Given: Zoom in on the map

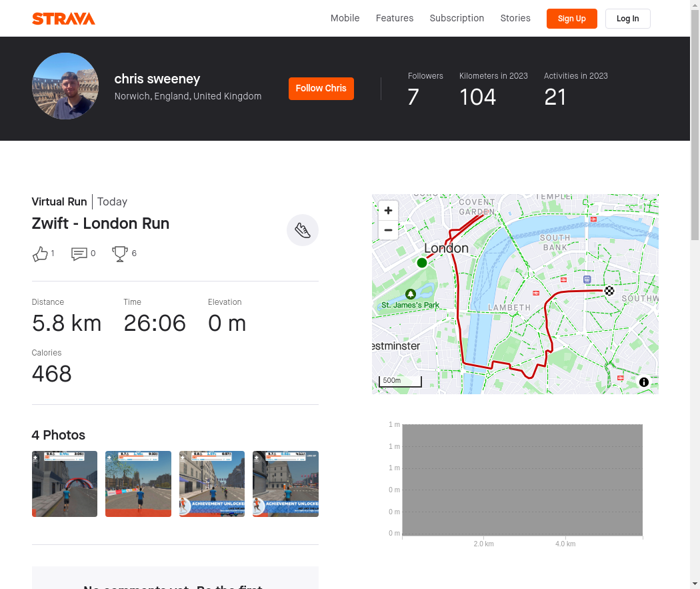Looking at the screenshot, I should 388,211.
